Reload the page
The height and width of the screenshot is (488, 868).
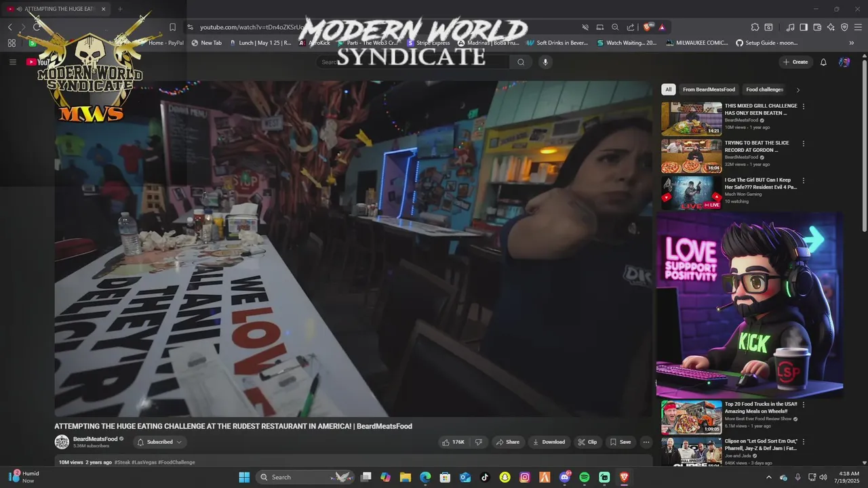tap(37, 27)
